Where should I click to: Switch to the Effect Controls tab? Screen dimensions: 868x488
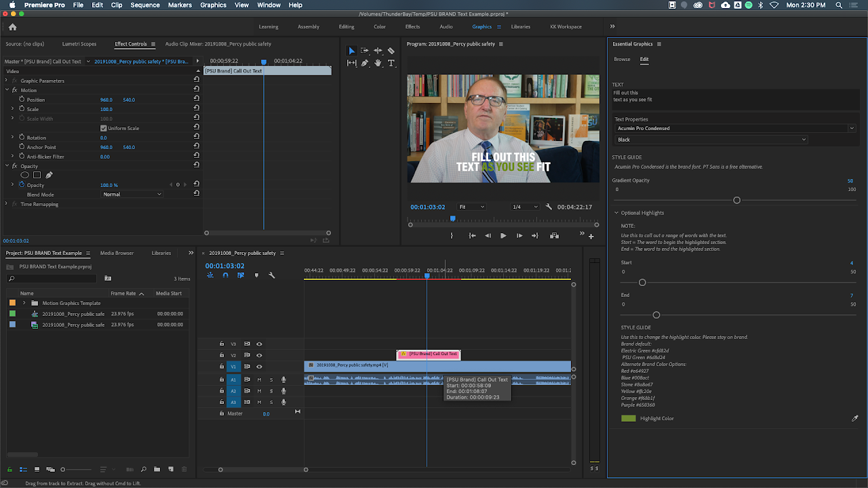tap(130, 44)
